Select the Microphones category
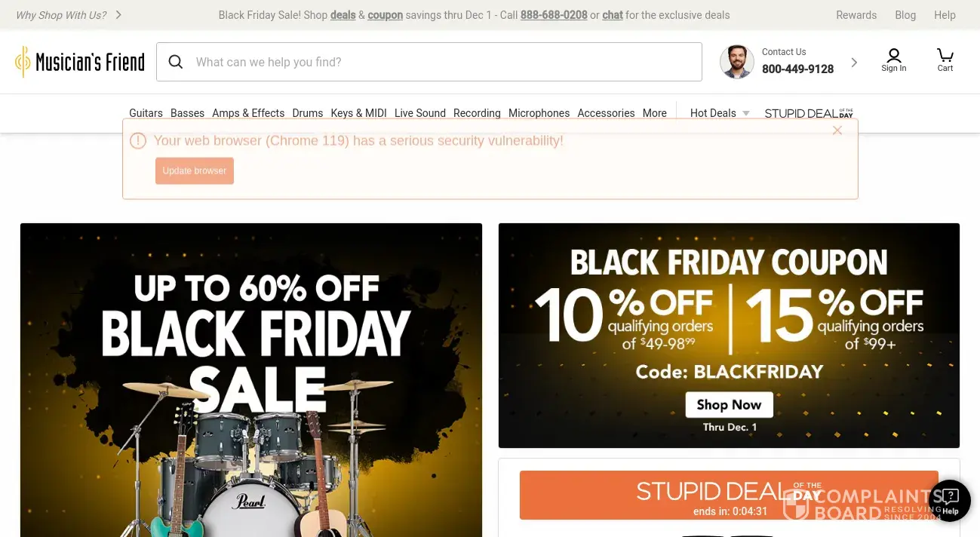 tap(539, 113)
